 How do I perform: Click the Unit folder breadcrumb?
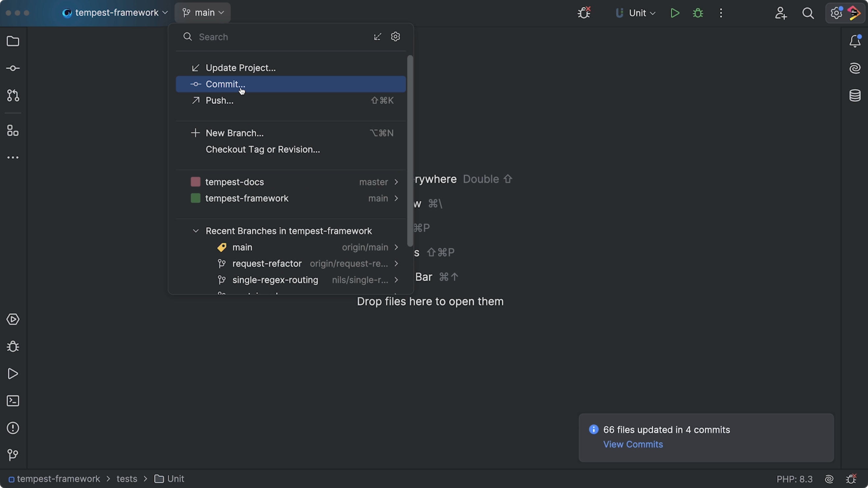(169, 479)
